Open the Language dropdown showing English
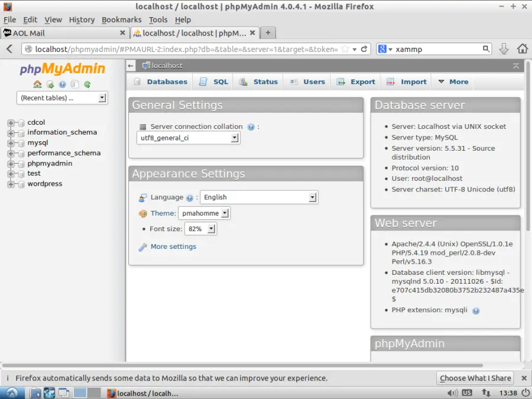The width and height of the screenshot is (532, 399). pos(259,197)
